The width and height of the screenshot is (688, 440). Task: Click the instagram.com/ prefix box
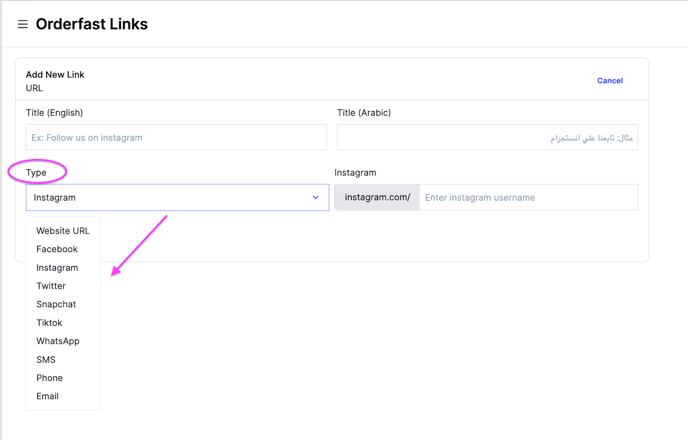(x=377, y=197)
